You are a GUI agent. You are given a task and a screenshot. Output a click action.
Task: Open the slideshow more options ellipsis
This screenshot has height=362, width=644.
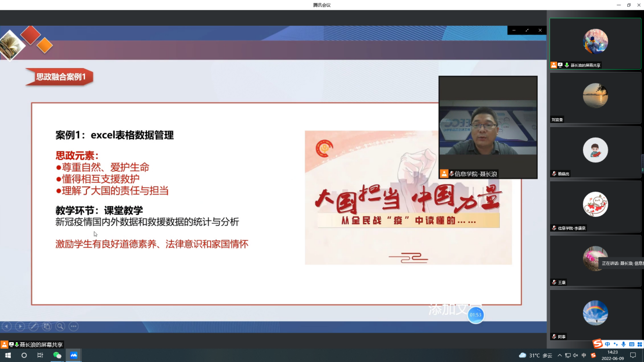(74, 326)
